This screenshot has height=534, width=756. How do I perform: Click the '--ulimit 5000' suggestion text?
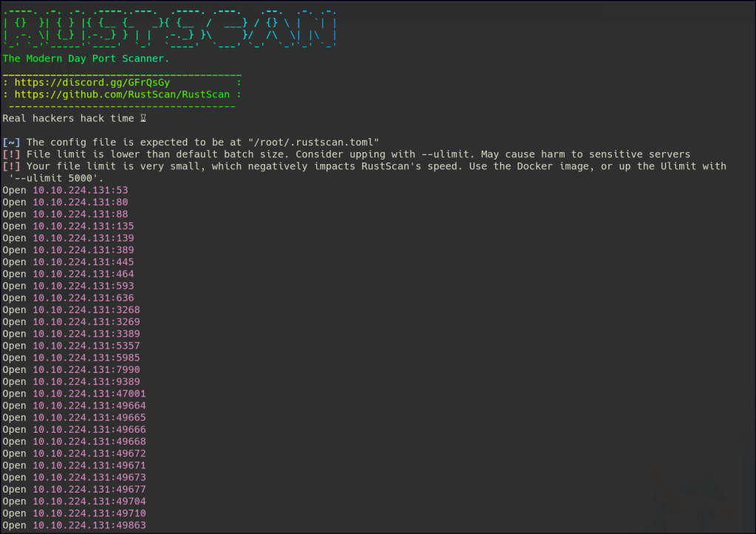point(56,178)
